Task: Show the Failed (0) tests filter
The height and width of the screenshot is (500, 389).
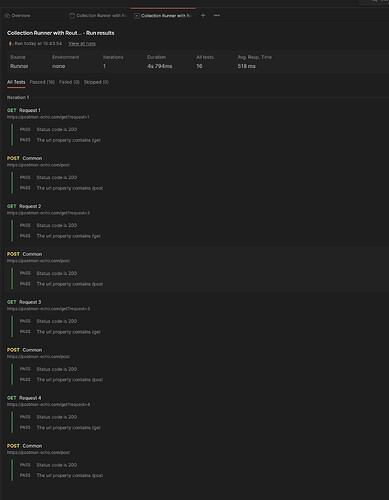Action: pyautogui.click(x=69, y=82)
